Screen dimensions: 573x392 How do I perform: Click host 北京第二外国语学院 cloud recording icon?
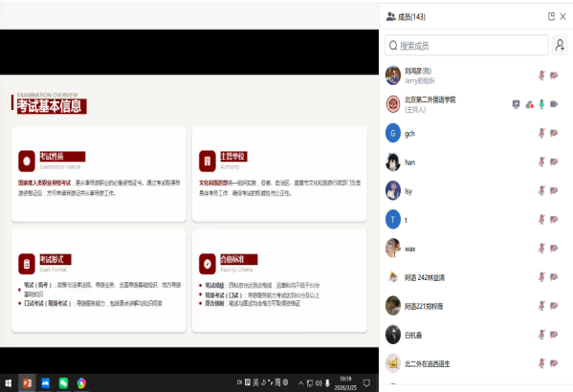pos(529,104)
